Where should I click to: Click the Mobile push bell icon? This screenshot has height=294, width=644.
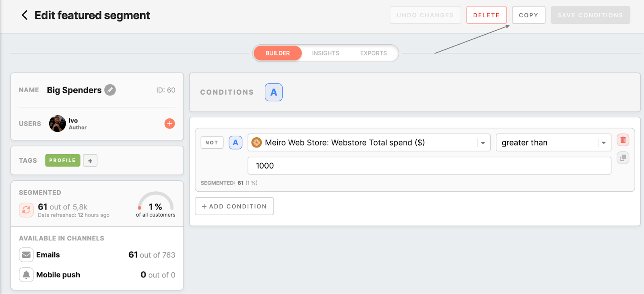[x=26, y=275]
